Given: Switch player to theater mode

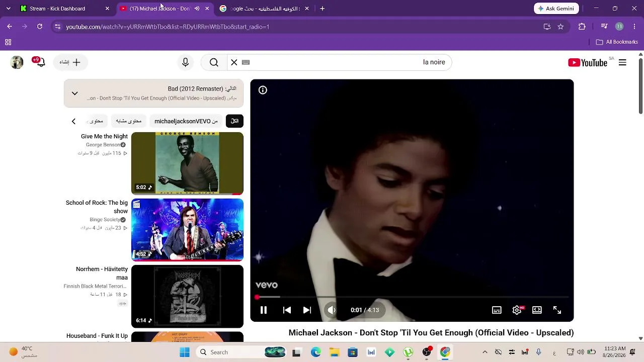Looking at the screenshot, I should coord(537,310).
